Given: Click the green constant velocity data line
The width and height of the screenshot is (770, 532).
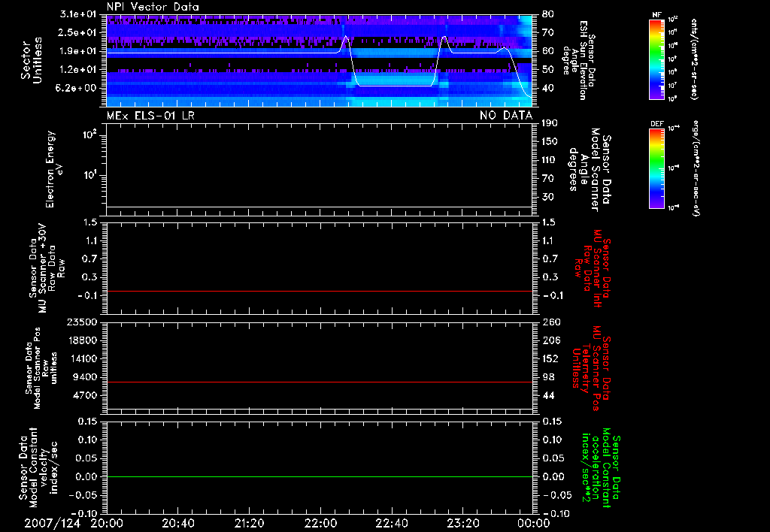Looking at the screenshot, I should [319, 476].
